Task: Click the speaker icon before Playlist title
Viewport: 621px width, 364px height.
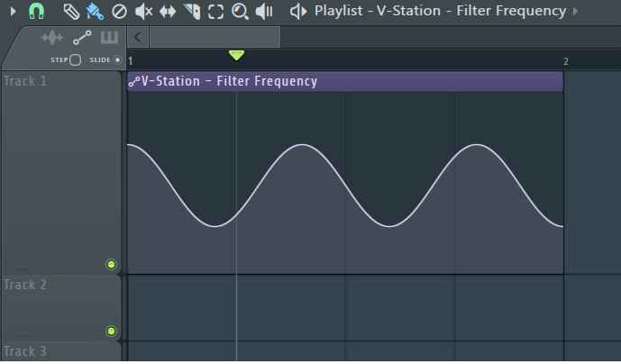Action: click(298, 12)
